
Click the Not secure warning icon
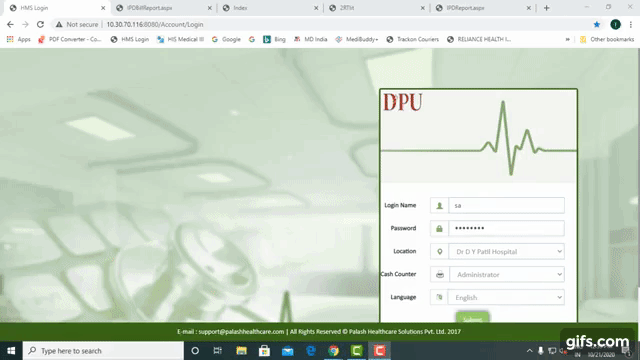[59, 24]
